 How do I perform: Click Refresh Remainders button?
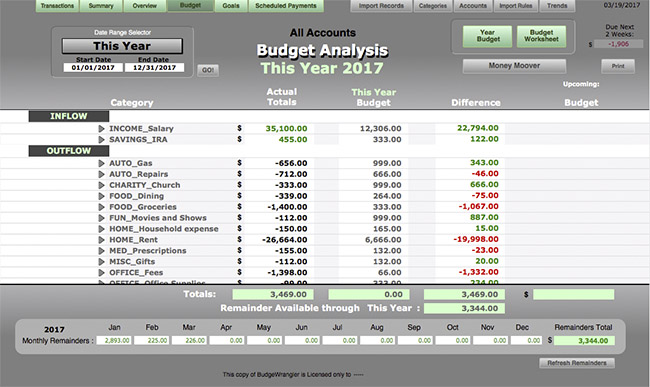tap(577, 363)
